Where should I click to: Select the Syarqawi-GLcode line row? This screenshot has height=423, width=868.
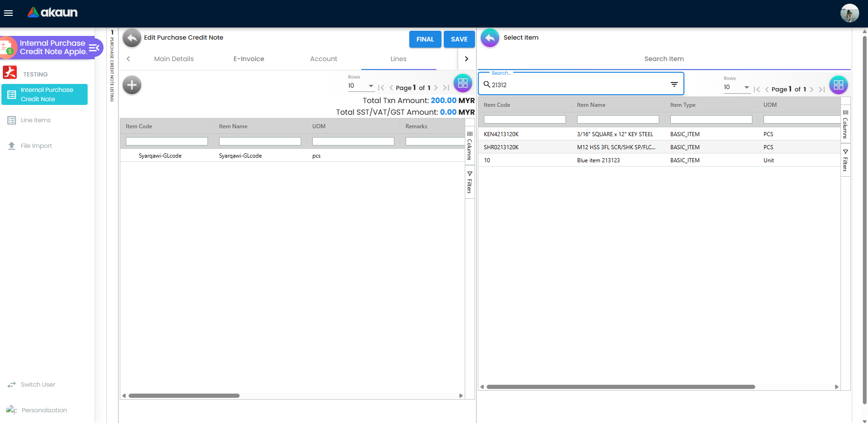(x=292, y=156)
